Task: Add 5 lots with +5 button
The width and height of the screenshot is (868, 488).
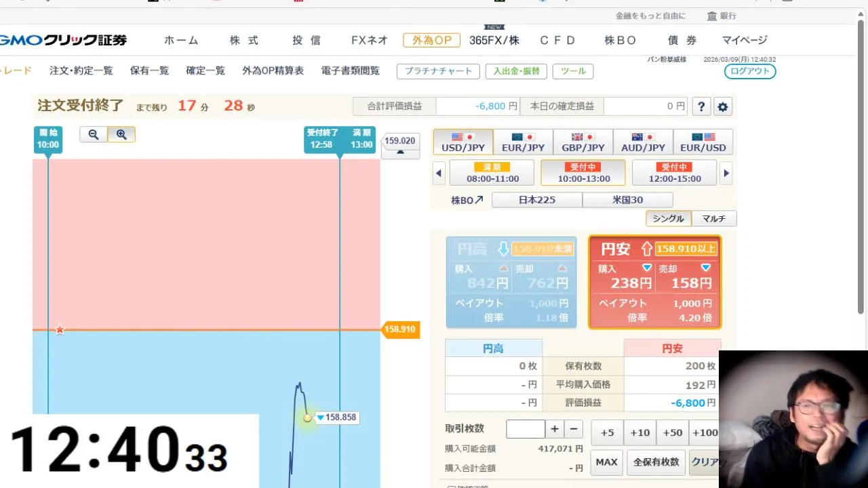Action: tap(607, 432)
